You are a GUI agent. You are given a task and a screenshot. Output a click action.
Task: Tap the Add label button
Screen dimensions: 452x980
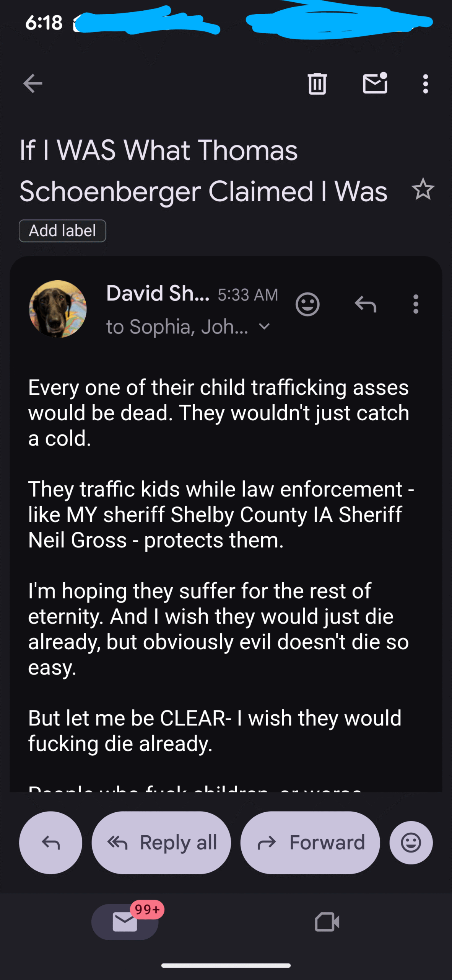pos(63,231)
